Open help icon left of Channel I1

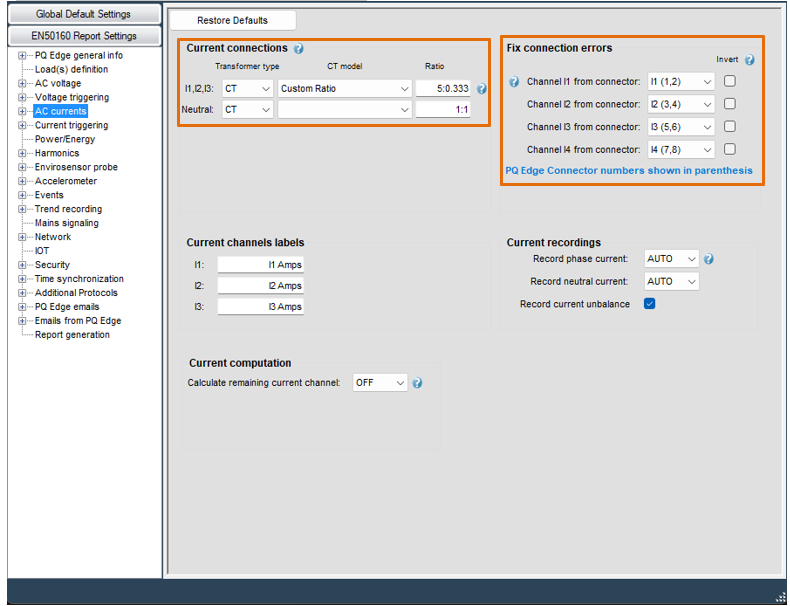point(514,82)
